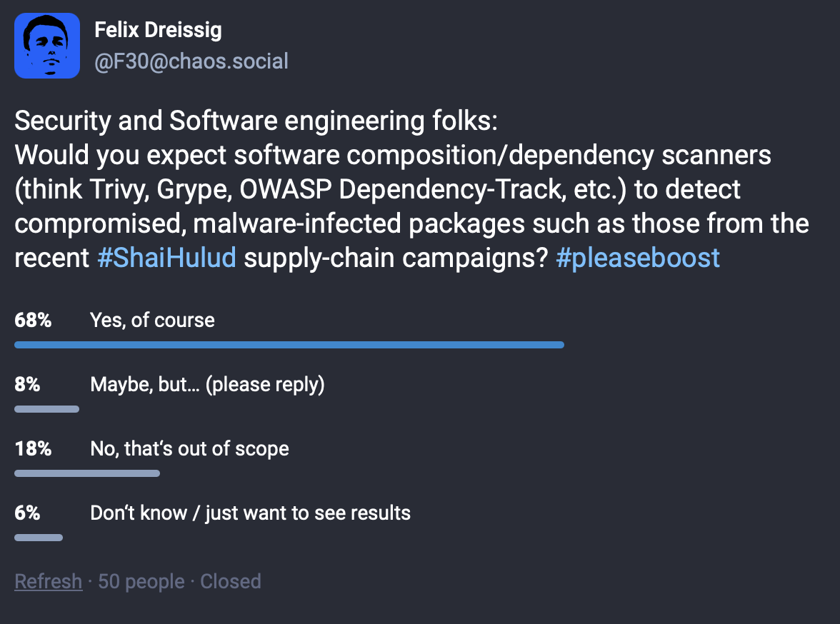Image resolution: width=840 pixels, height=624 pixels.
Task: Click Felix Dreissig's profile avatar
Action: (x=47, y=46)
